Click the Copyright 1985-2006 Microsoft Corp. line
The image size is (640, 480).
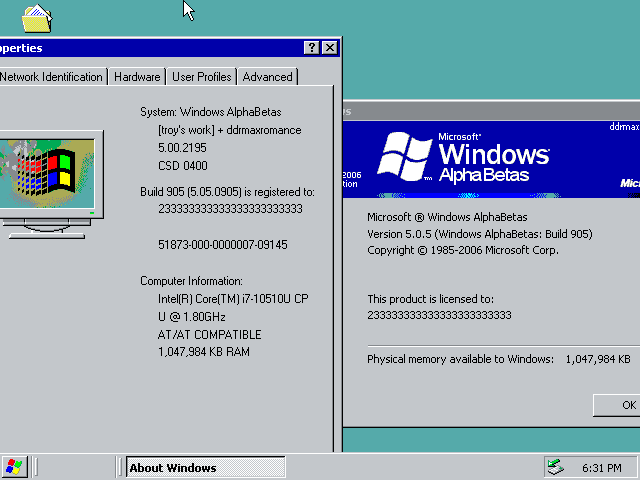[x=463, y=250]
